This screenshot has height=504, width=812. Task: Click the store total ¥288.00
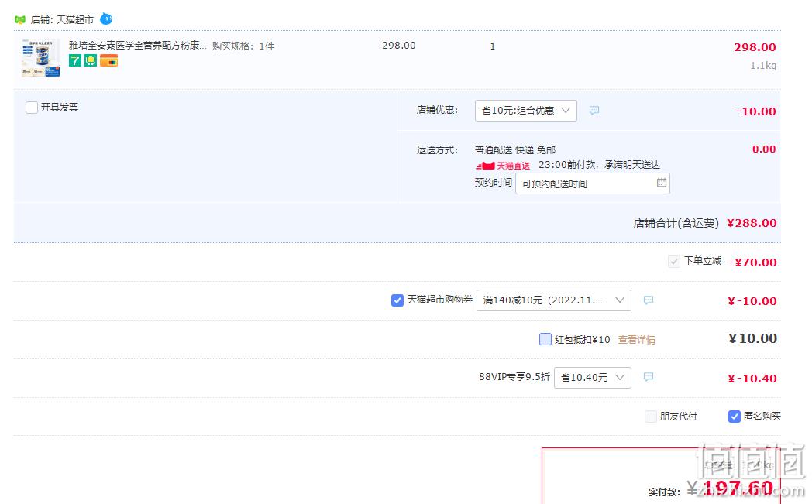coord(752,223)
